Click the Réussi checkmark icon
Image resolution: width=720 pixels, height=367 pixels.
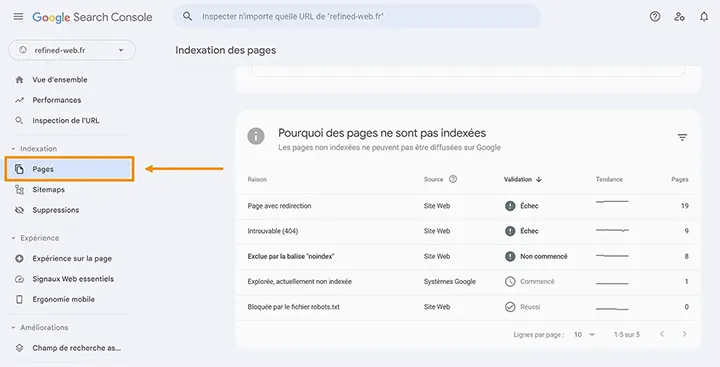point(510,307)
